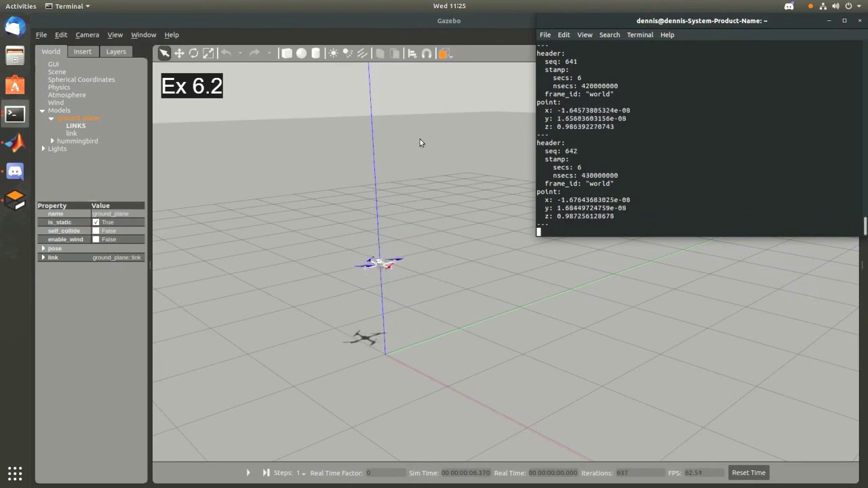Activate the rotate mode tool
The width and height of the screenshot is (868, 488).
coord(194,54)
